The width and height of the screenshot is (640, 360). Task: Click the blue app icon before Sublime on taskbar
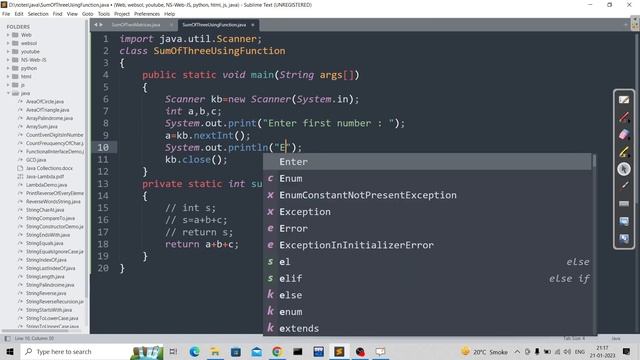coord(318,351)
